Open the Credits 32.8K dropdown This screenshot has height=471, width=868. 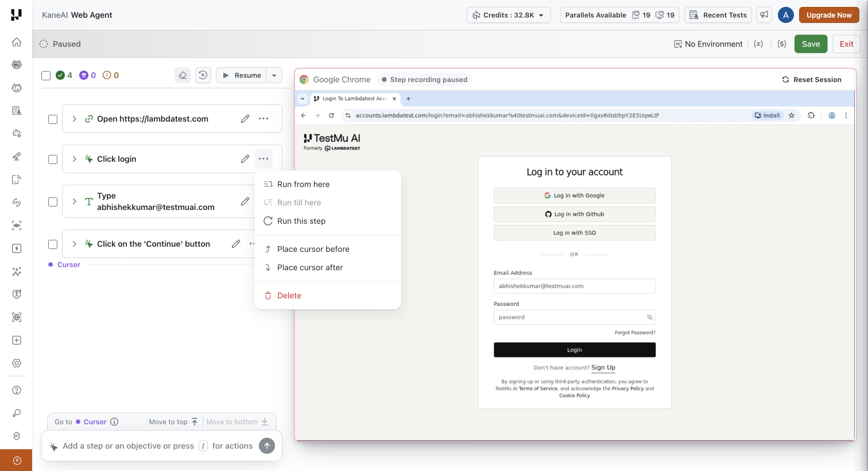tap(509, 15)
